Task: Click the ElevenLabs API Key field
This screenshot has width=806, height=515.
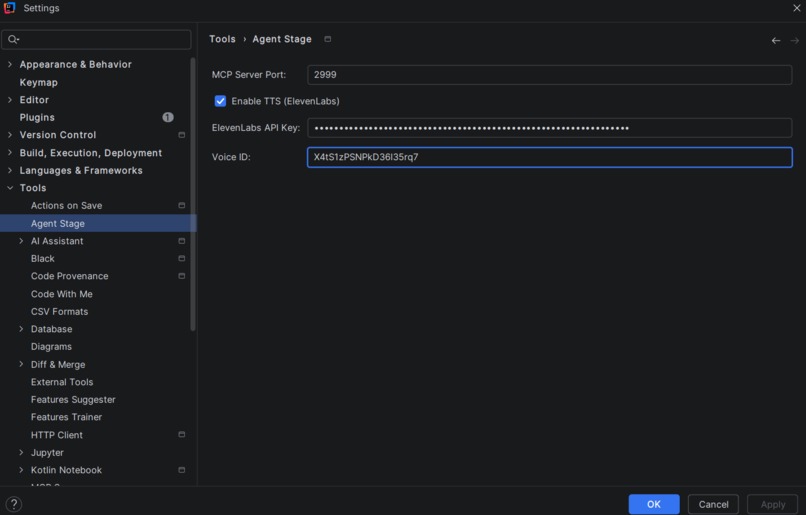Action: [x=549, y=128]
